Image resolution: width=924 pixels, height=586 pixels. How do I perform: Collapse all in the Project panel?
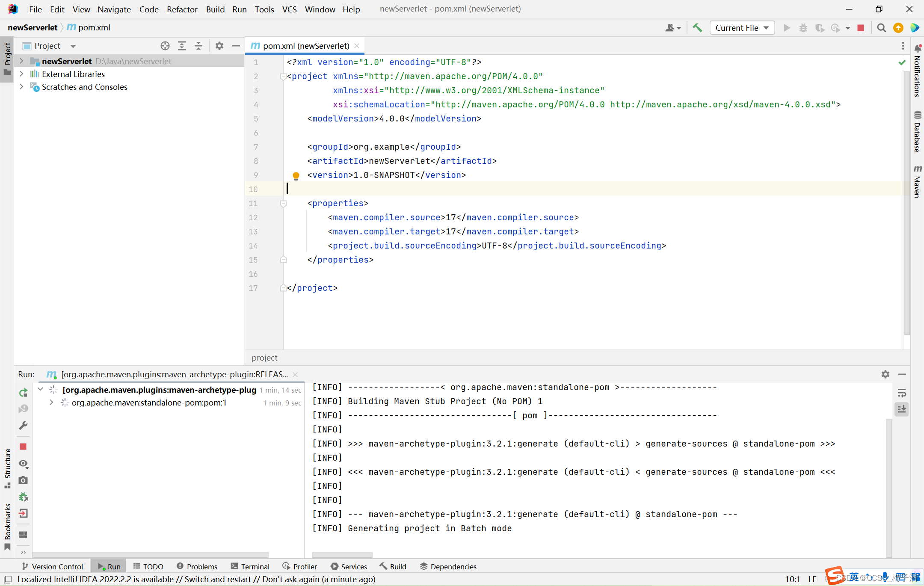tap(198, 46)
